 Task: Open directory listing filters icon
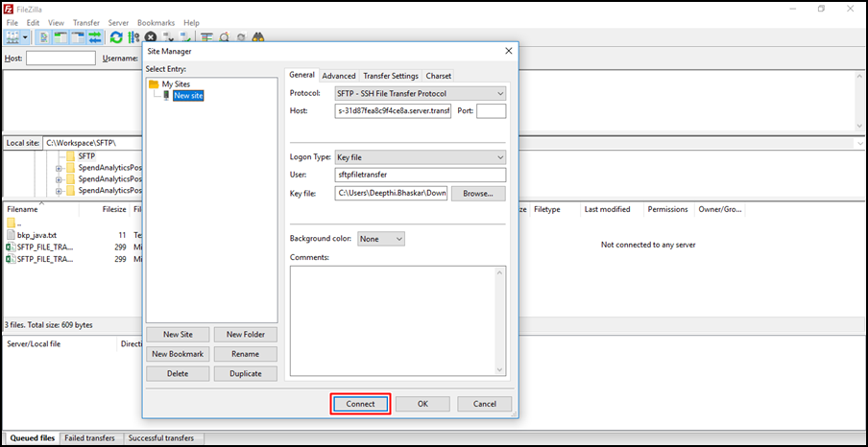pyautogui.click(x=206, y=37)
